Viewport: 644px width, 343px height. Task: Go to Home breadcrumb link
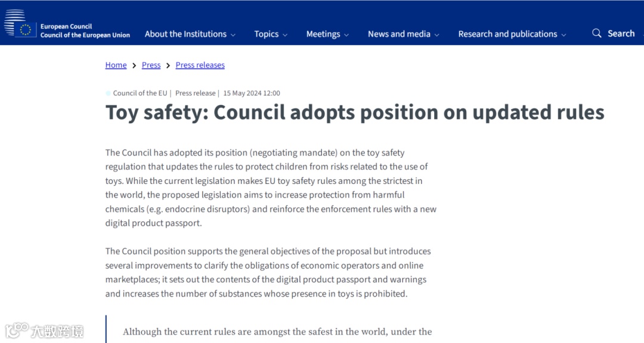pyautogui.click(x=116, y=65)
